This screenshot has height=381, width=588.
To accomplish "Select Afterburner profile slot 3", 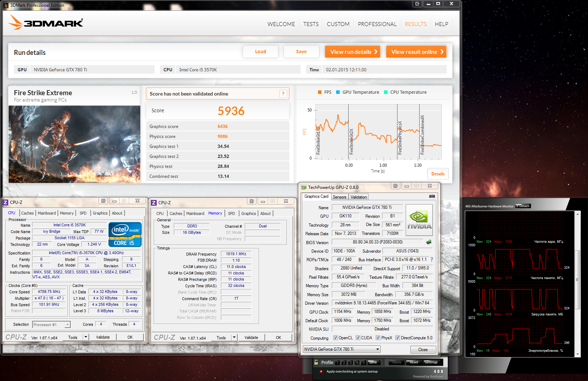I will (350, 362).
